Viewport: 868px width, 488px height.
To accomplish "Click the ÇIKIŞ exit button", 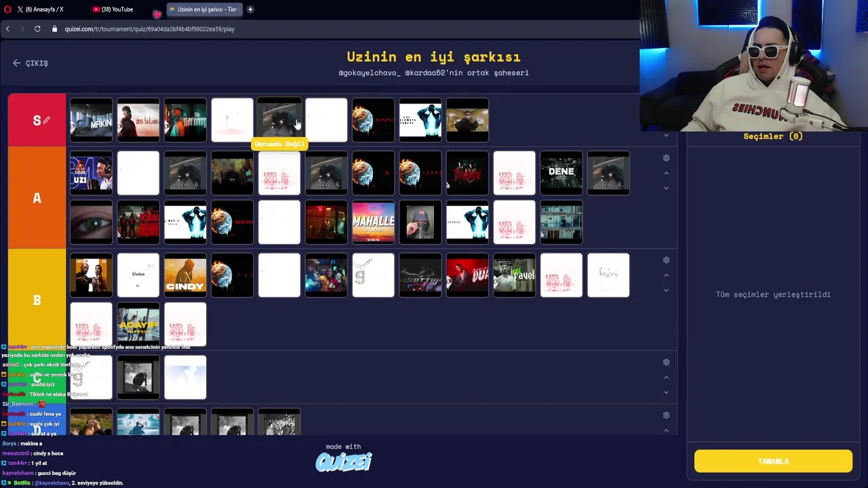I will point(31,63).
